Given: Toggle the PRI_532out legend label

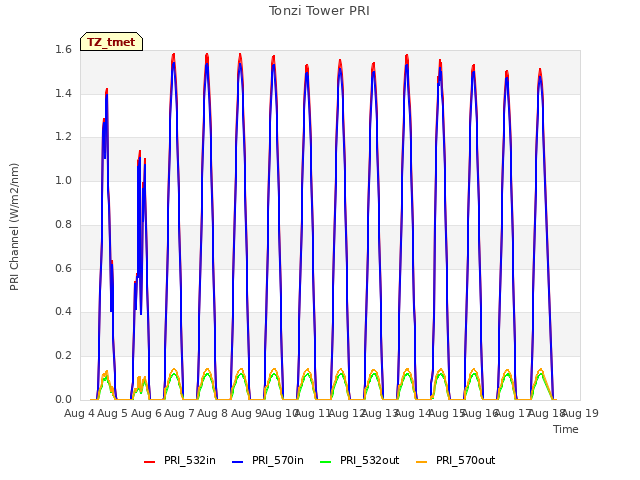Looking at the screenshot, I should point(369,460).
